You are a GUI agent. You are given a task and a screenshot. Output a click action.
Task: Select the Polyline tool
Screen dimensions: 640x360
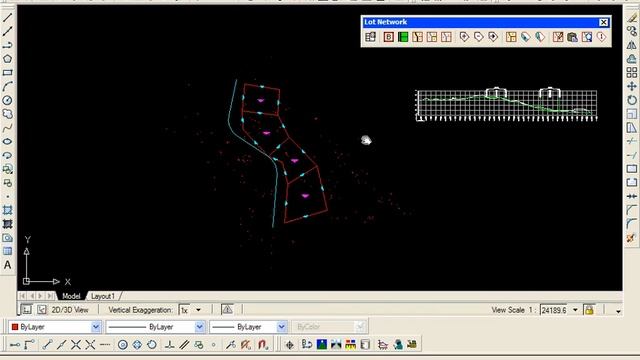[7, 45]
